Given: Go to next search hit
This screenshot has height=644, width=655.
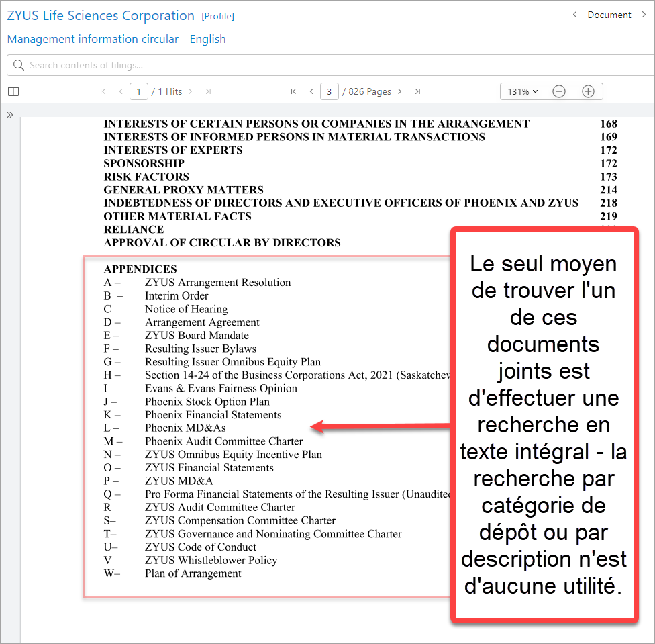Looking at the screenshot, I should click(191, 91).
